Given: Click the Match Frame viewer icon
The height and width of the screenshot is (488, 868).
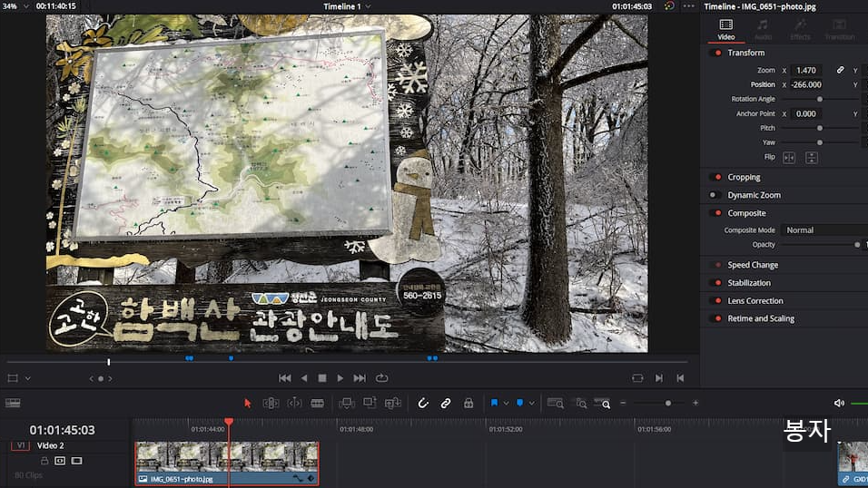Looking at the screenshot, I should pos(637,378).
